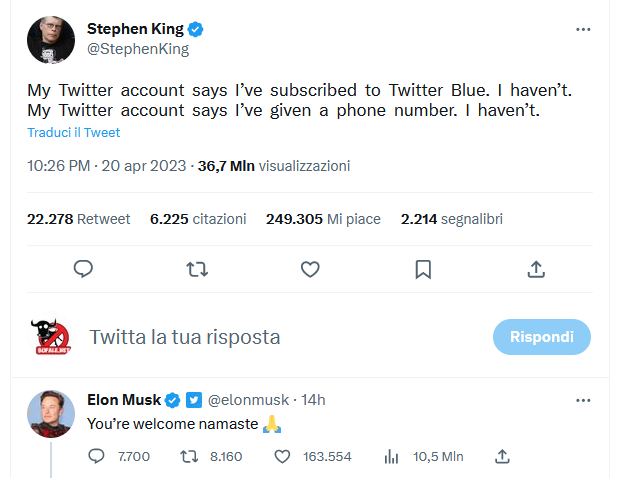Open Elon Musk's profile picture
Viewport: 631px width, 478px height.
(x=48, y=411)
